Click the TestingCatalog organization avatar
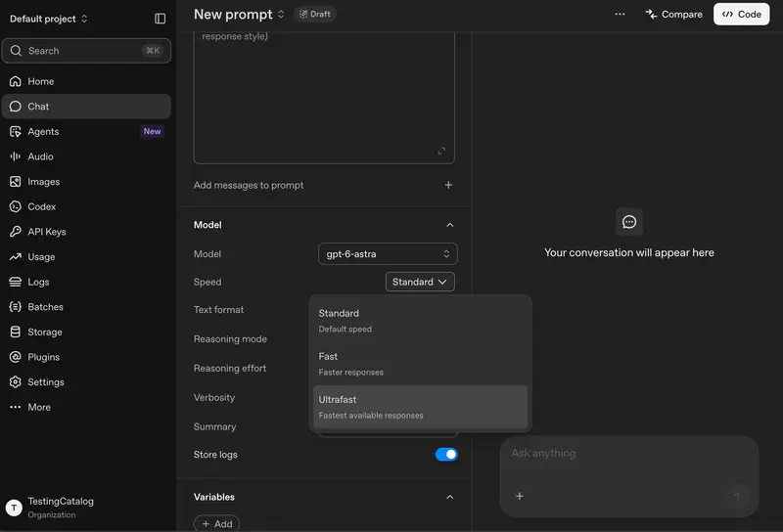The image size is (783, 532). (14, 508)
